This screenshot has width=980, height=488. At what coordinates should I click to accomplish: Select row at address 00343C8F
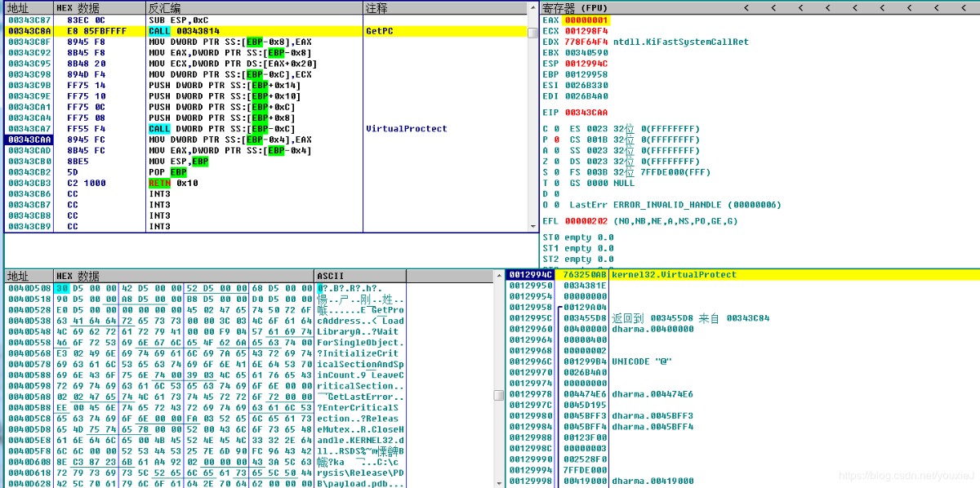tap(265, 42)
